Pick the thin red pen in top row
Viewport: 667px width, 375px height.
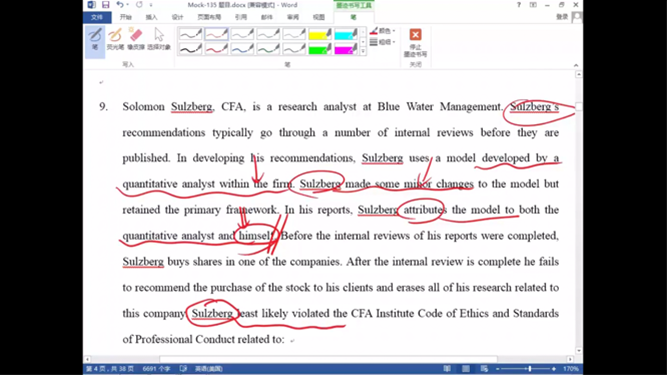tap(216, 34)
